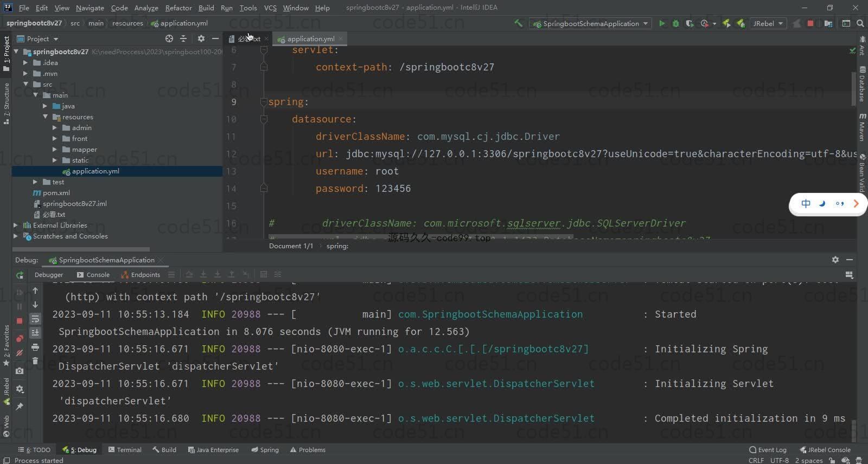Click the console Down the Stack Trace arrow
Image resolution: width=868 pixels, height=464 pixels.
35,305
